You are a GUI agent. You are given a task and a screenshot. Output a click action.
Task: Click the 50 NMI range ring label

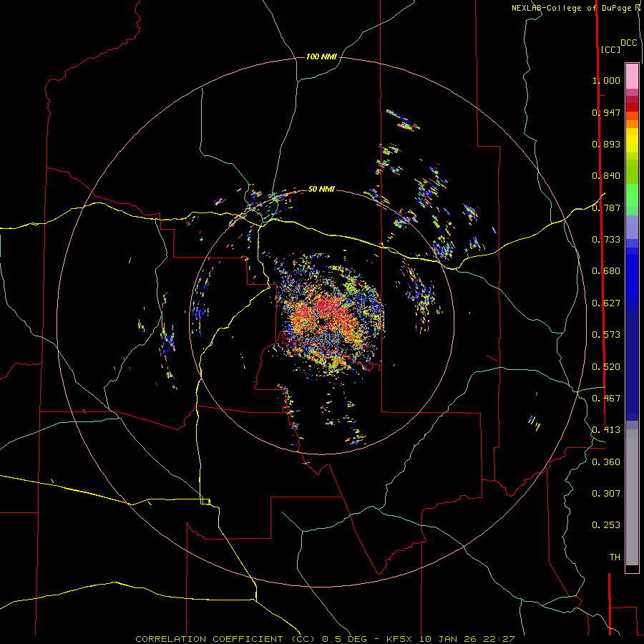[321, 189]
